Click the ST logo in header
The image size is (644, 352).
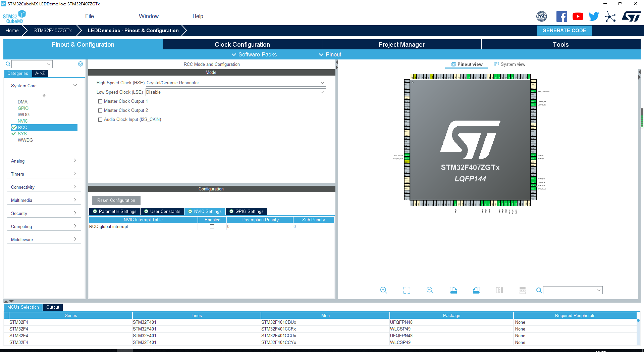click(631, 16)
